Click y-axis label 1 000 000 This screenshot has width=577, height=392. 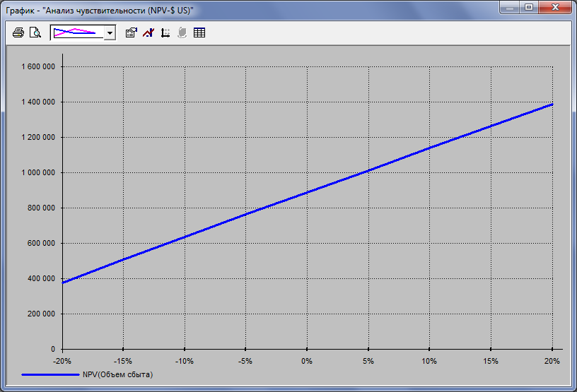click(x=38, y=172)
